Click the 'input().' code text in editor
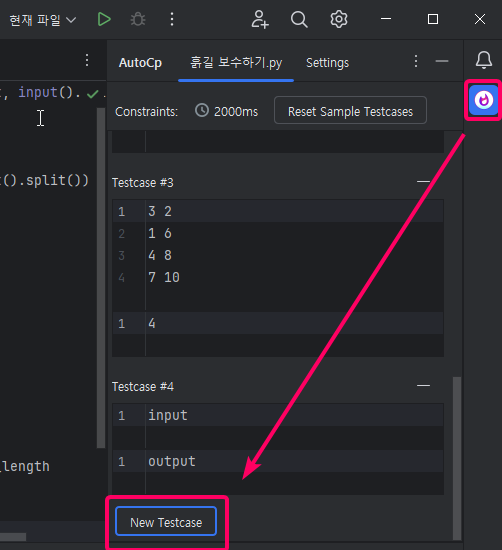502x550 pixels. [x=49, y=93]
